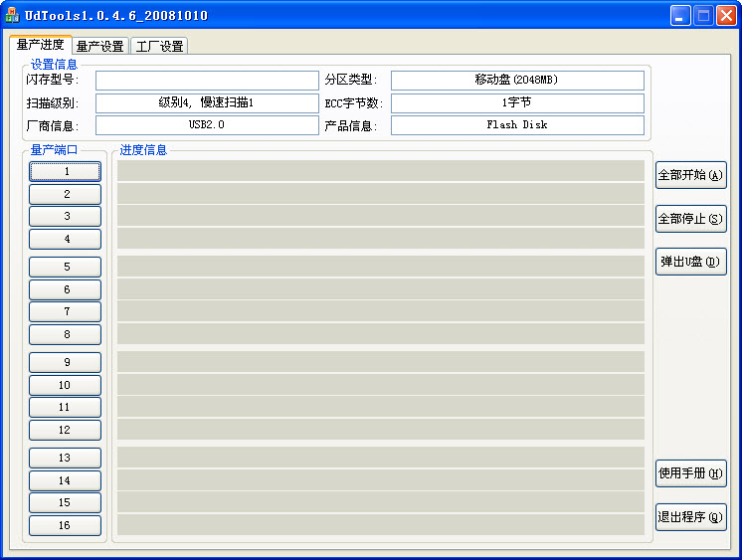Switch to the 量产设置 tab
The image size is (742, 560).
click(x=99, y=46)
